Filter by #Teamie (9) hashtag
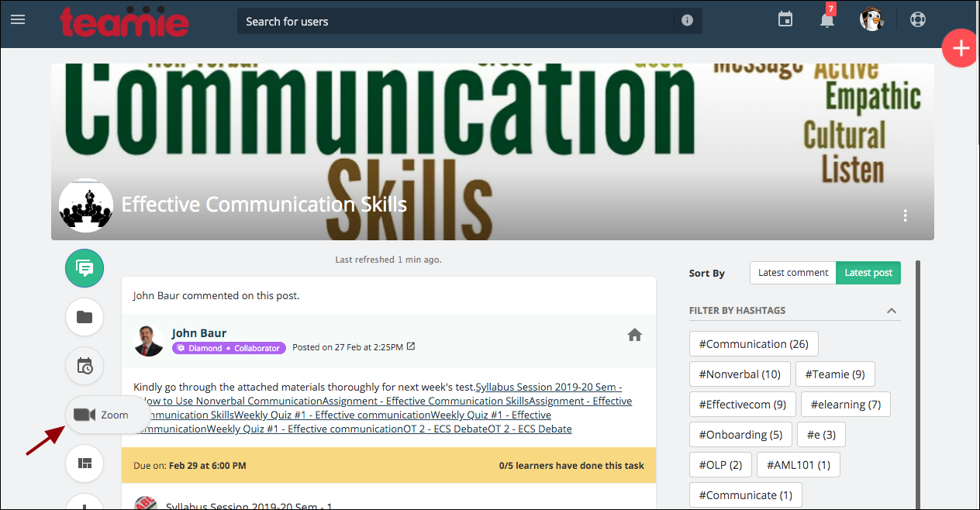 pyautogui.click(x=835, y=374)
